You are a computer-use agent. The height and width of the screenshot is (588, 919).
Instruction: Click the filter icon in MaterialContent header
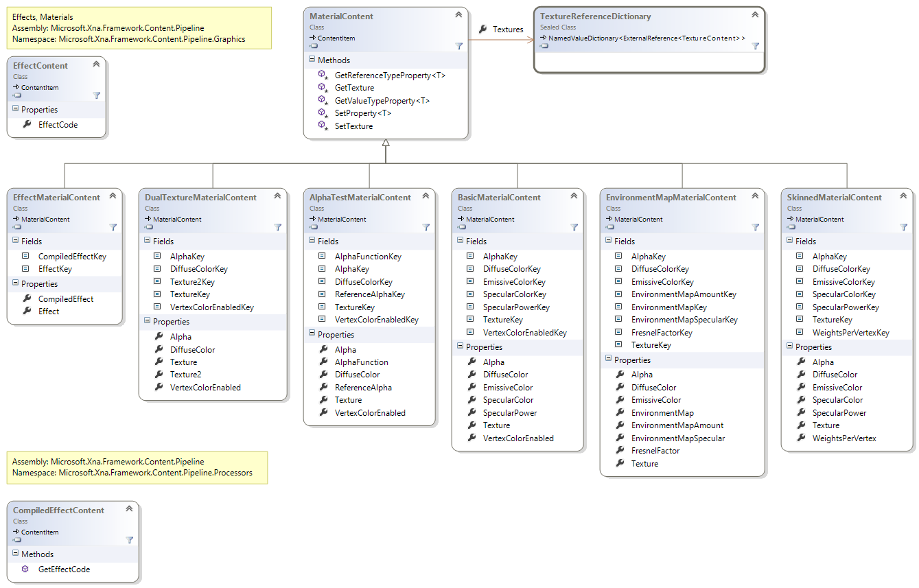point(459,46)
